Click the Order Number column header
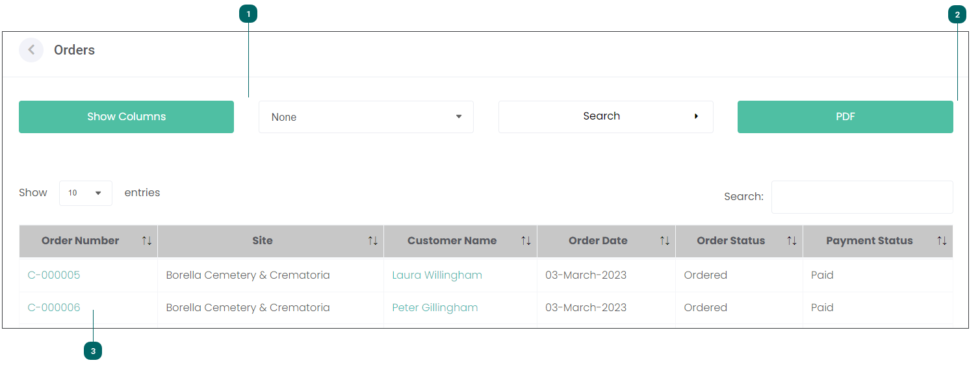This screenshot has width=980, height=367. [88, 241]
